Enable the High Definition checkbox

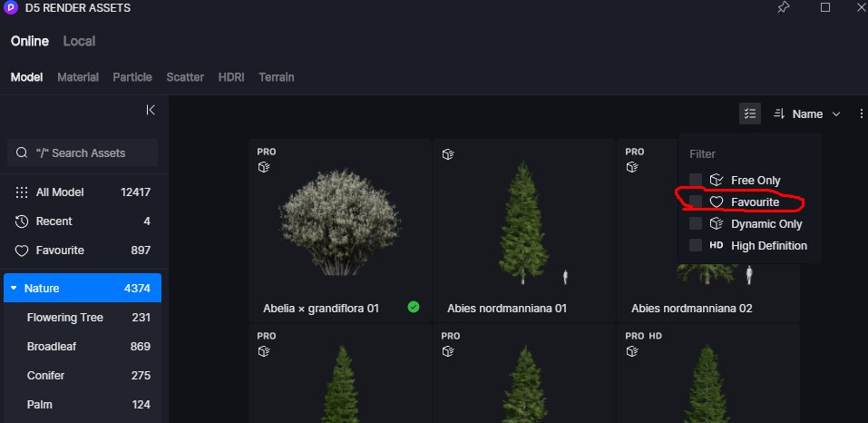click(696, 245)
